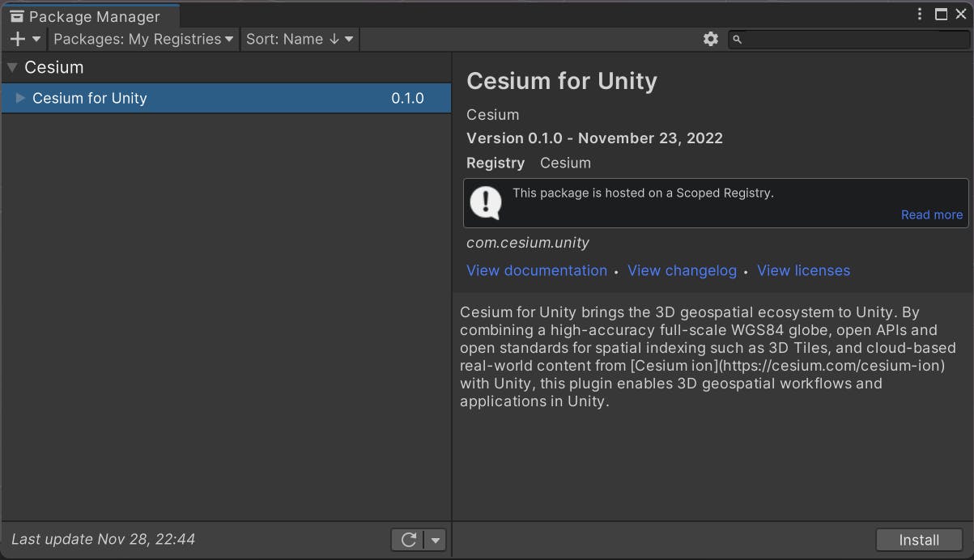Click the Install button
974x560 pixels.
(918, 540)
